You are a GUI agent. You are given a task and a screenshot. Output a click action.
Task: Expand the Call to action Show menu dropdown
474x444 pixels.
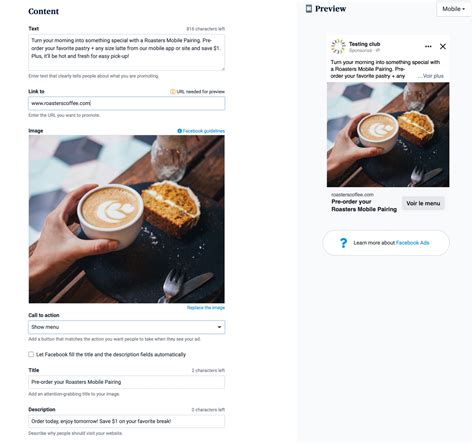pos(127,327)
